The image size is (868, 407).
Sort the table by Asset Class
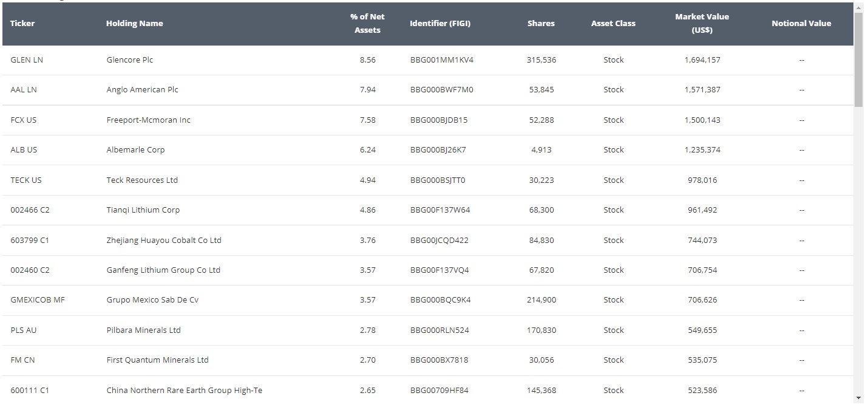(x=613, y=23)
